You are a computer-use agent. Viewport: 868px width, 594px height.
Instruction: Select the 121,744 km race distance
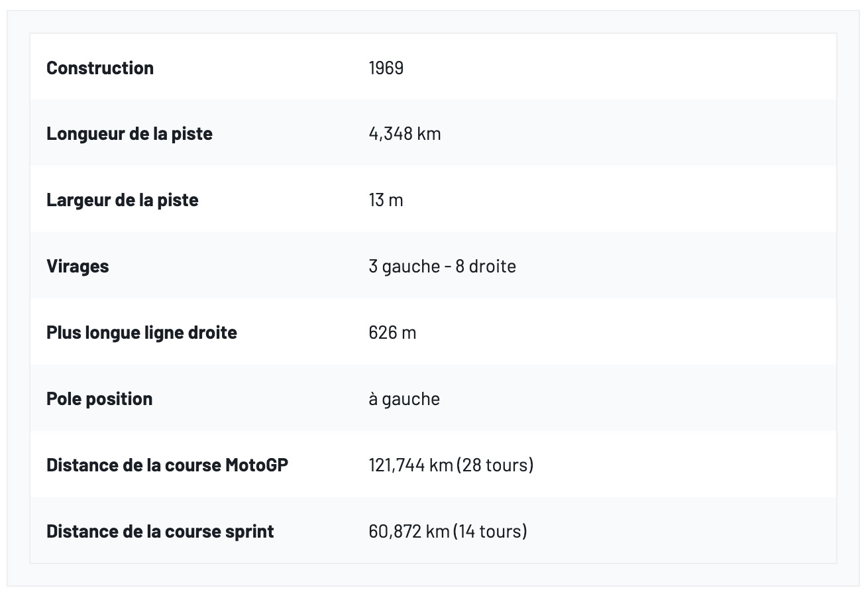coord(410,465)
